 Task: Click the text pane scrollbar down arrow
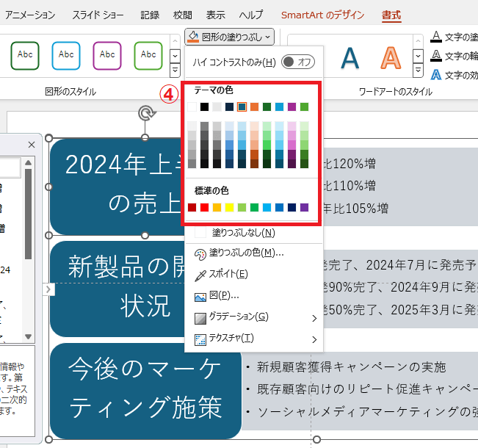(x=29, y=336)
